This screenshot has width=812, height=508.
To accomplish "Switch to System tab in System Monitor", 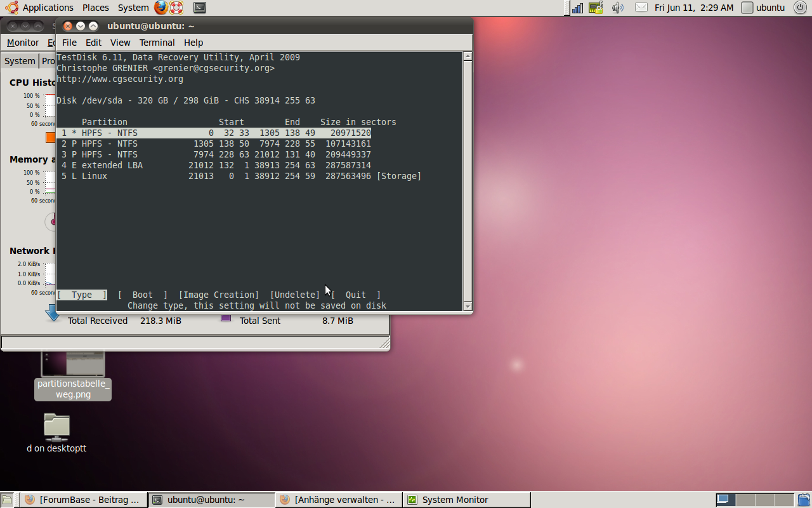I will click(x=20, y=61).
